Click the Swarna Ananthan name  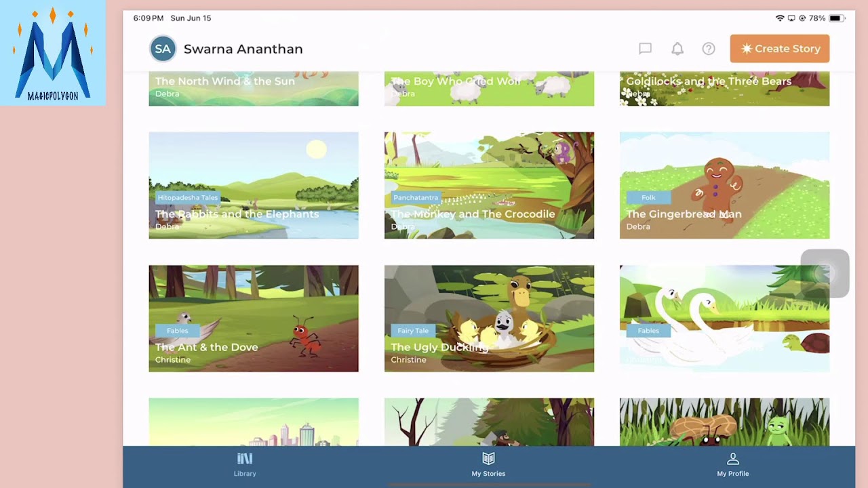243,49
